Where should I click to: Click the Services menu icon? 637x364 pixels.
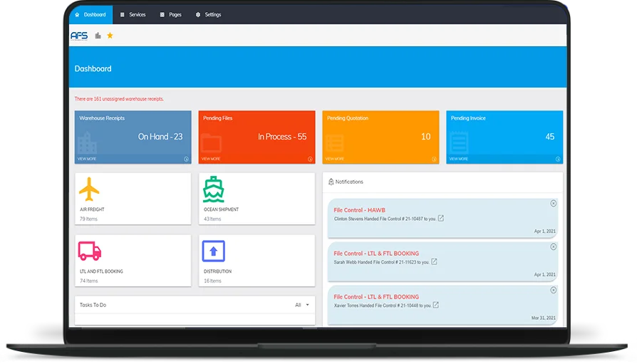coord(123,15)
